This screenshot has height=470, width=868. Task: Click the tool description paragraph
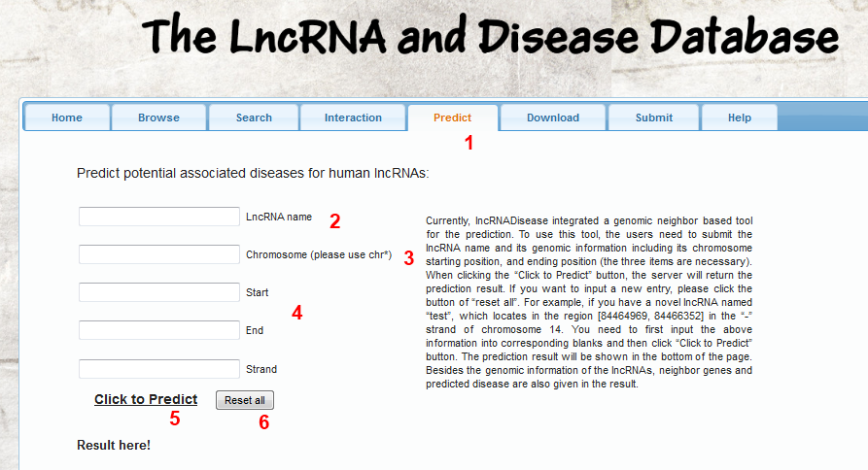589,302
